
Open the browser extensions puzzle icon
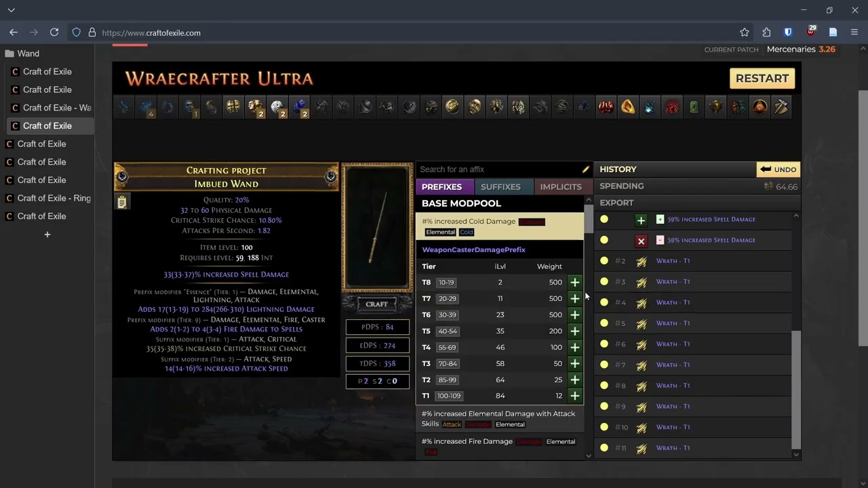(766, 33)
